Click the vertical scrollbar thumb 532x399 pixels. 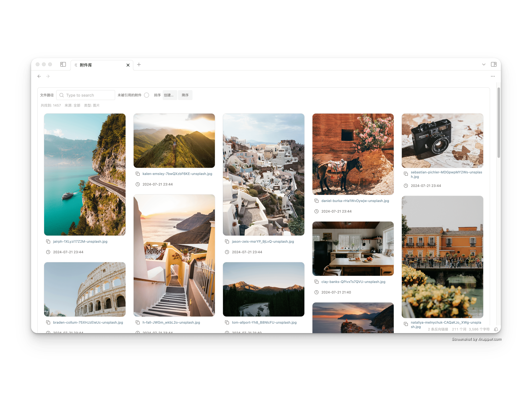pos(499,123)
